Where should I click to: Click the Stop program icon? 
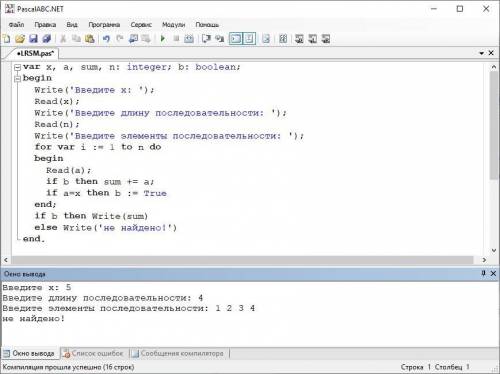coord(176,39)
